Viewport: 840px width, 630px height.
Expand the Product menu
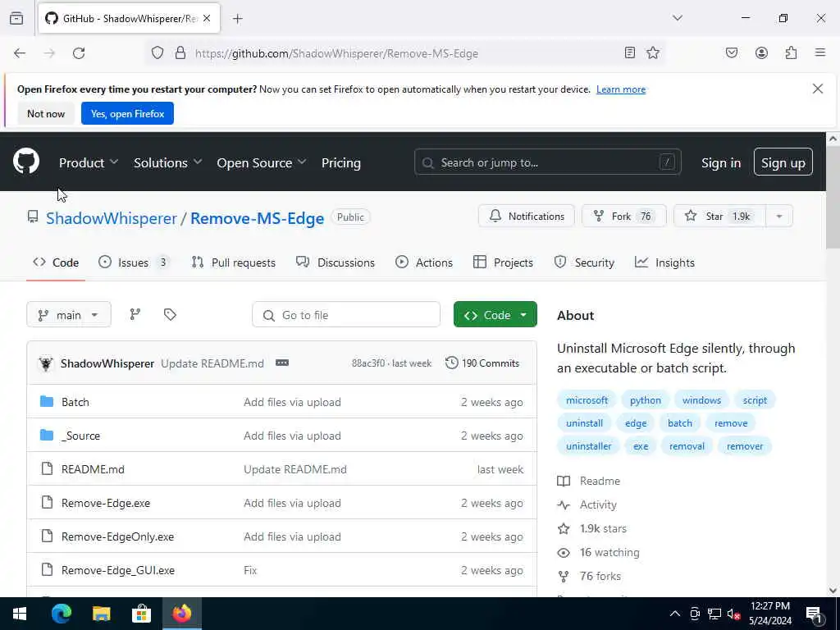[x=89, y=163]
